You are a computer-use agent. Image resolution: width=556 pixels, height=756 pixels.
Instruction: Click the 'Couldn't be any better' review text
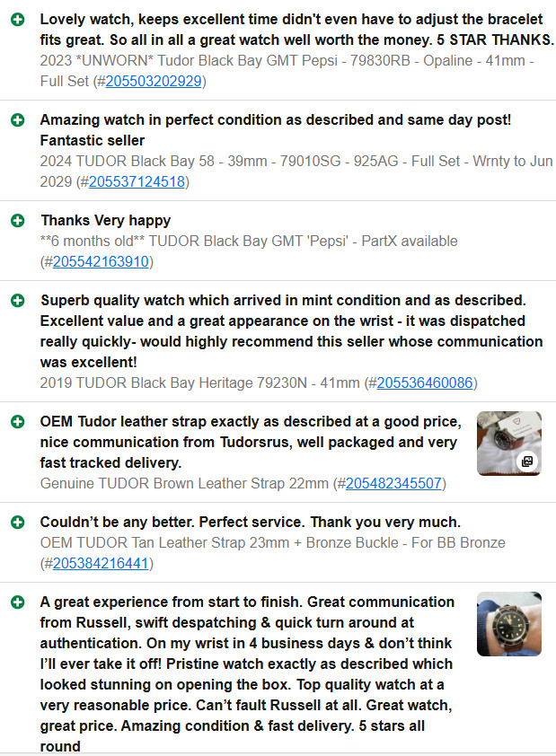point(251,523)
